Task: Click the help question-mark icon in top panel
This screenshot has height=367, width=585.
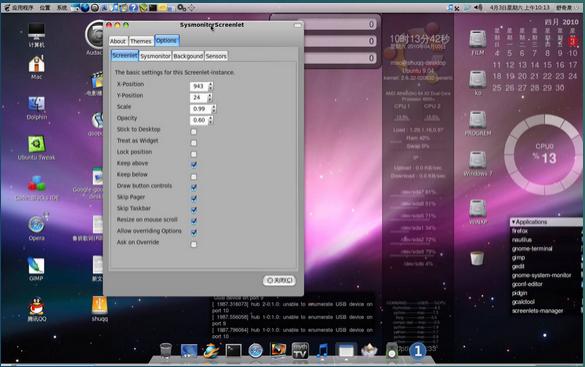Action: 134,7
